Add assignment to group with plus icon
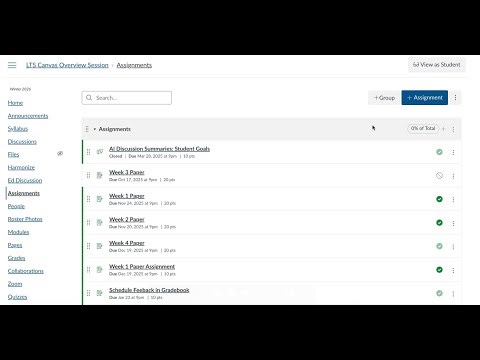Screen dimensions: 480x360 [x=443, y=129]
